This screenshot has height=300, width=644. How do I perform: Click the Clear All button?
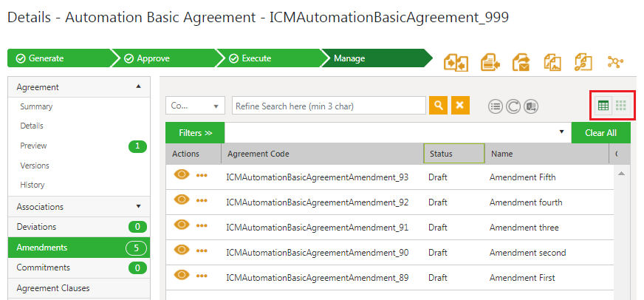(x=601, y=133)
